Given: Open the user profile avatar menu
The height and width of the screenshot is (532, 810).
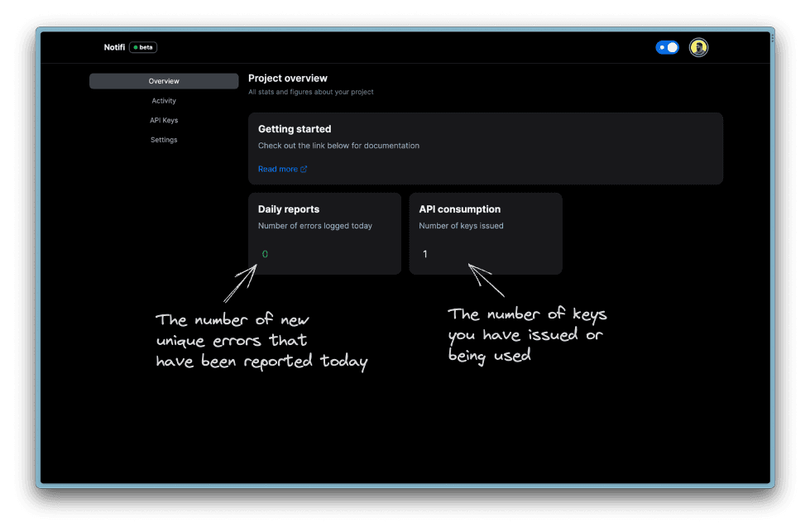Looking at the screenshot, I should 698,47.
